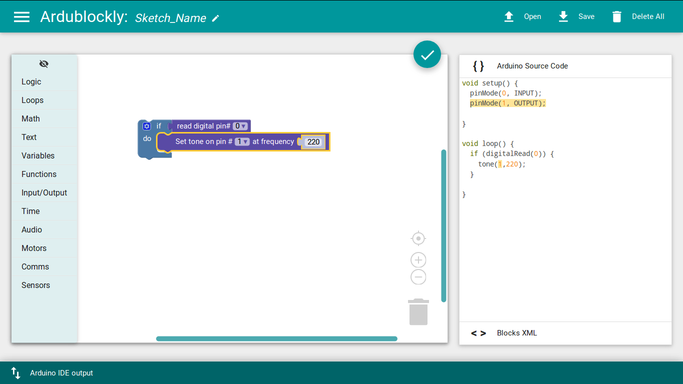The height and width of the screenshot is (384, 683).
Task: Select the read digital pin block
Action: (203, 126)
